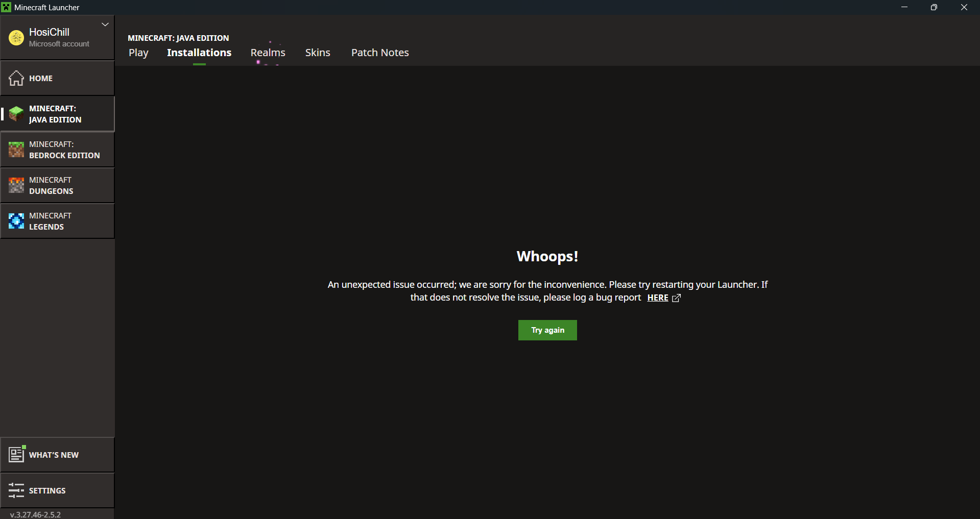Click the Microsoft account subtitle text
Screen dimensions: 980x519
59,44
